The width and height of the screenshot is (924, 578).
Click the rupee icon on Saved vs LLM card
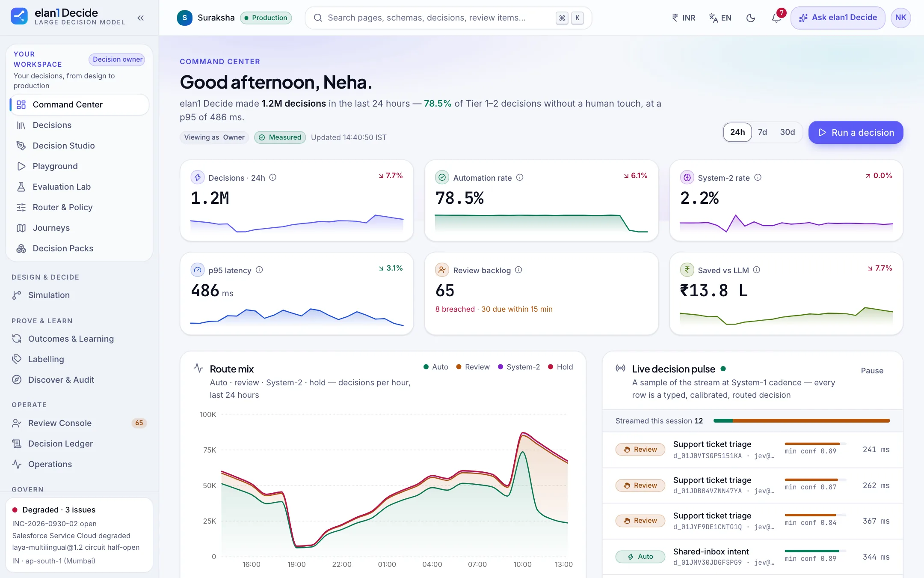point(687,270)
